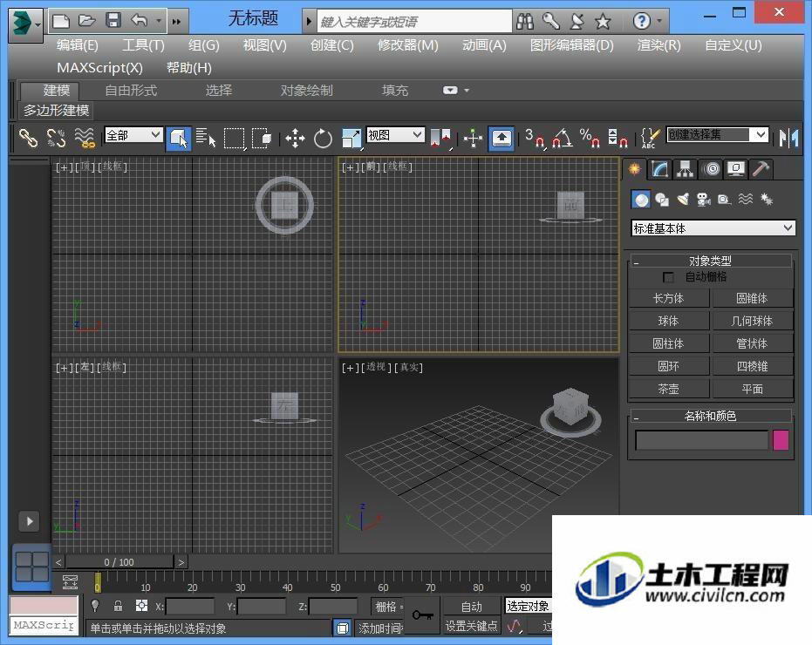Enable the 自动栅格 checkbox
Screen dimensions: 812x645
point(668,277)
